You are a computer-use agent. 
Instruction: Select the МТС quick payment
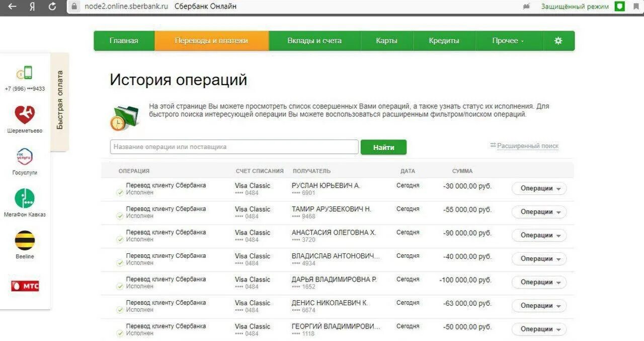coord(25,286)
